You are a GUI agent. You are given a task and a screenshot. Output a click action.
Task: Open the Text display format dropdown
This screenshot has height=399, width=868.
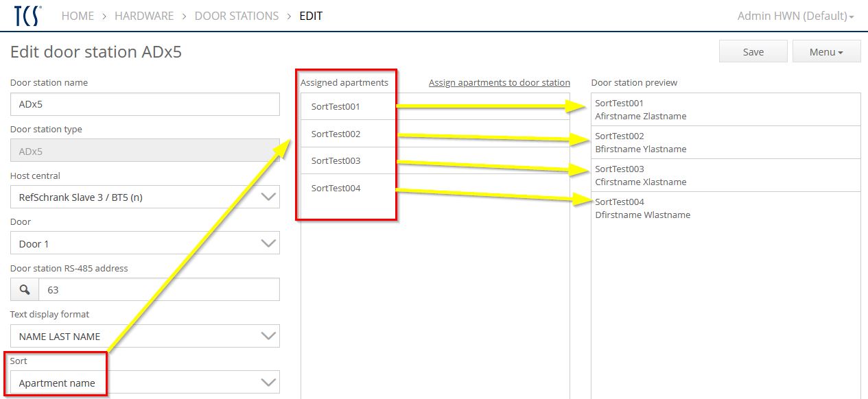(145, 337)
